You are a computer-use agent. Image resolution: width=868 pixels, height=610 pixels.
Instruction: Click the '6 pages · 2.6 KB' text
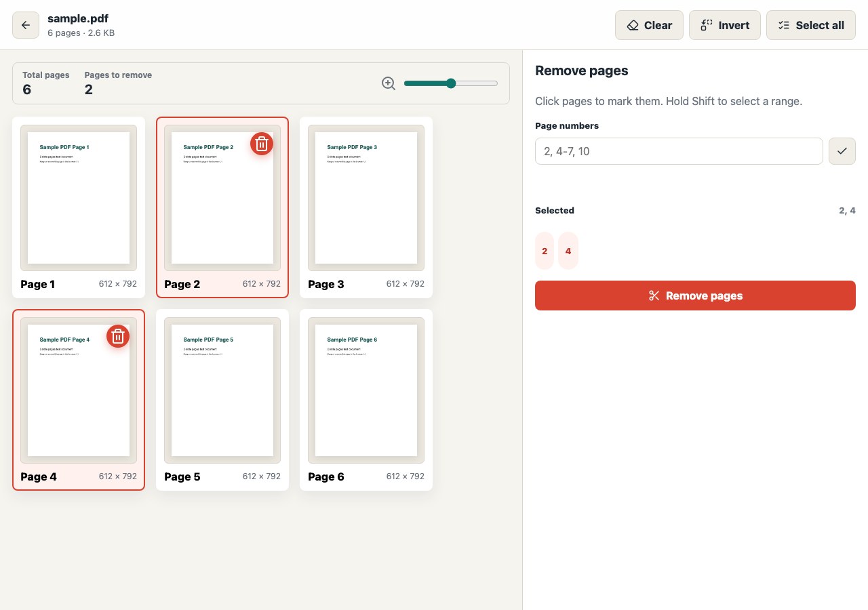(x=81, y=33)
